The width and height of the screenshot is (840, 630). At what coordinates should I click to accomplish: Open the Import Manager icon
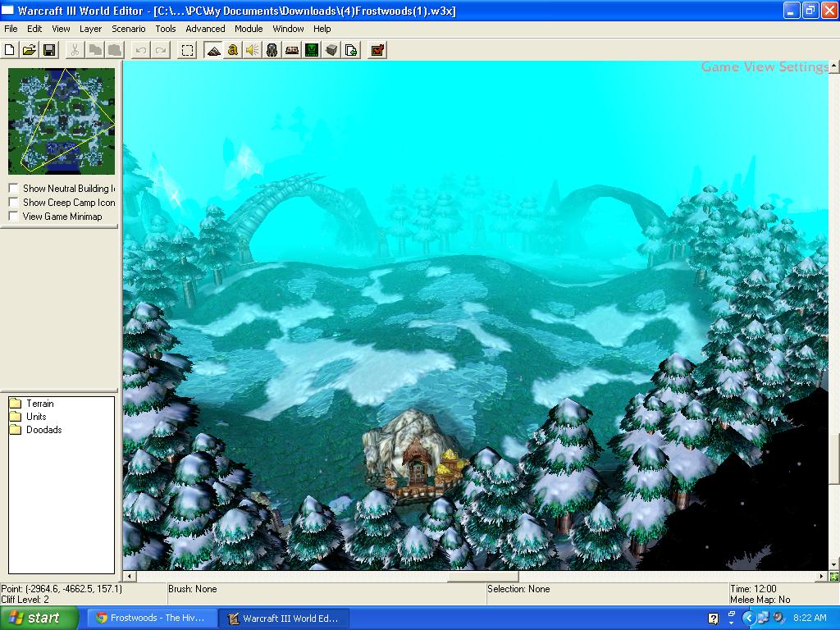[x=351, y=50]
